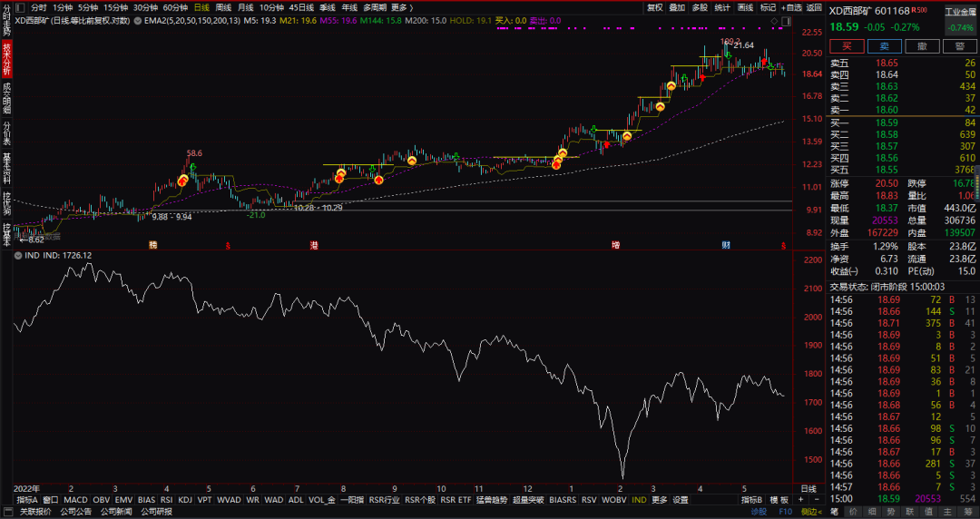The height and width of the screenshot is (519, 980).
Task: Click the 撤 cancel order button
Action: 923,46
